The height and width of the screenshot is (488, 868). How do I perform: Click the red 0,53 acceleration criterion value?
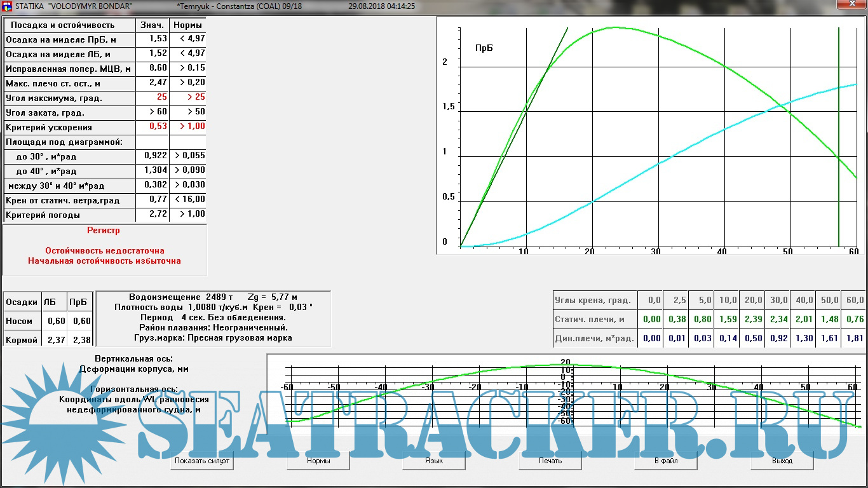[x=158, y=126]
